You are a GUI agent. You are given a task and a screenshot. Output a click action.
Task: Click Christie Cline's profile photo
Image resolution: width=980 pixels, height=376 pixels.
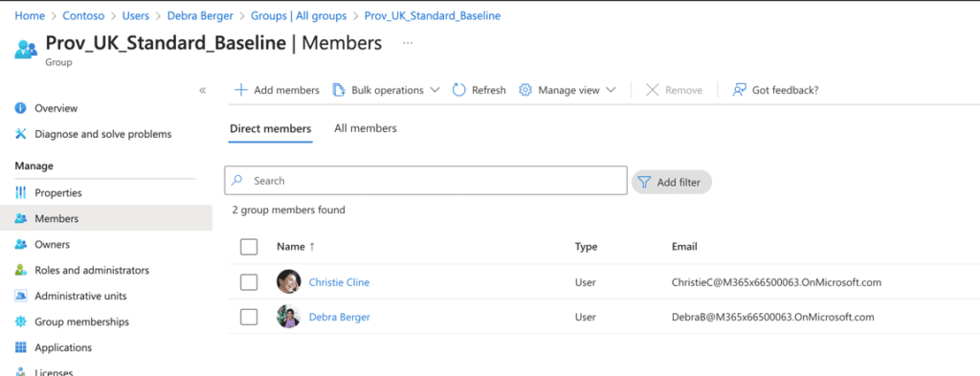289,281
